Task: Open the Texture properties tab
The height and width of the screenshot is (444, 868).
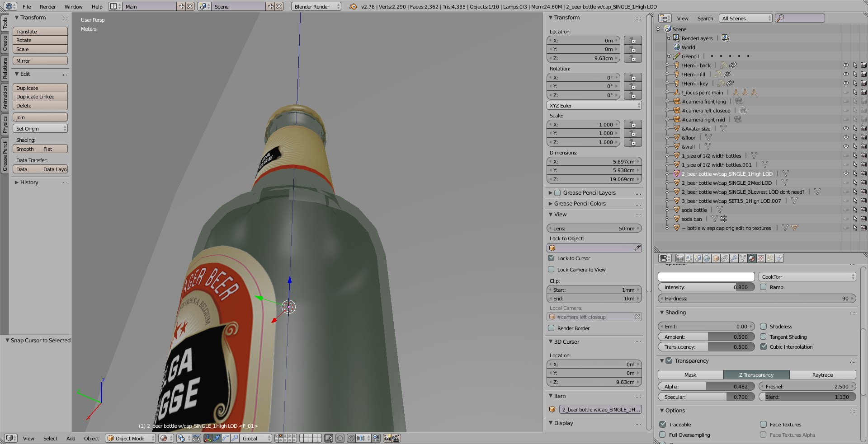Action: (761, 258)
